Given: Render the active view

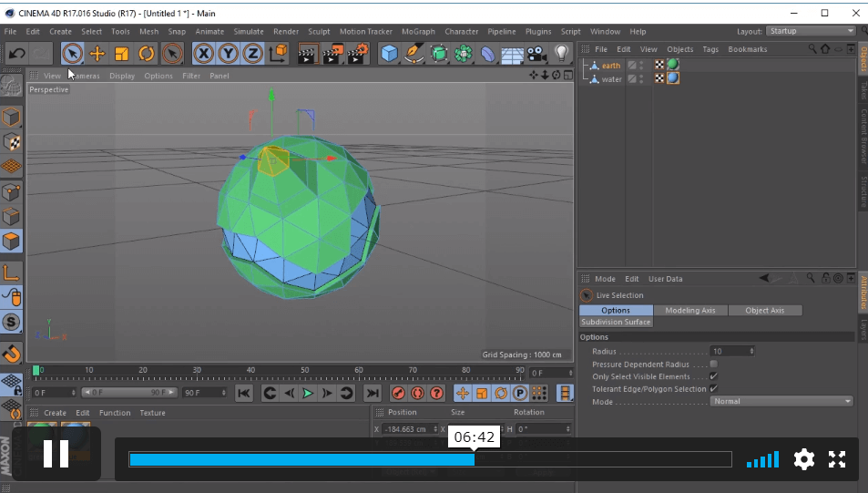Looking at the screenshot, I should point(307,54).
